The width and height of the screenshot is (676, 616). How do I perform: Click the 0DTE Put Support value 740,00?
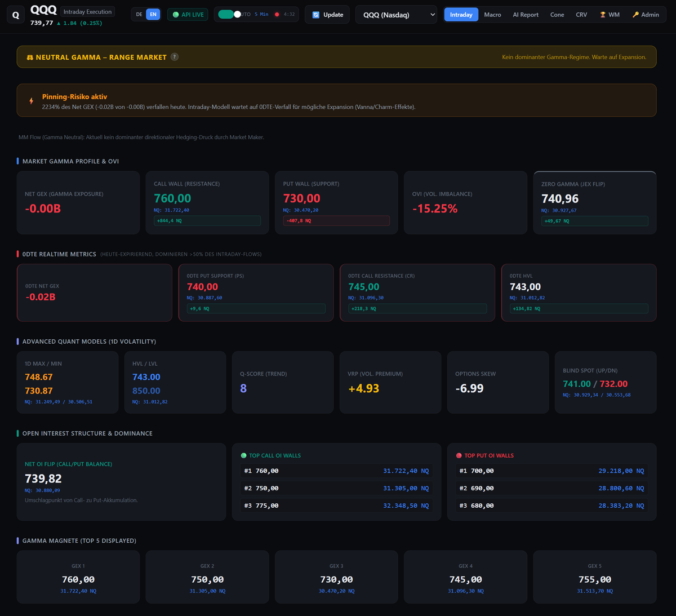pos(202,287)
